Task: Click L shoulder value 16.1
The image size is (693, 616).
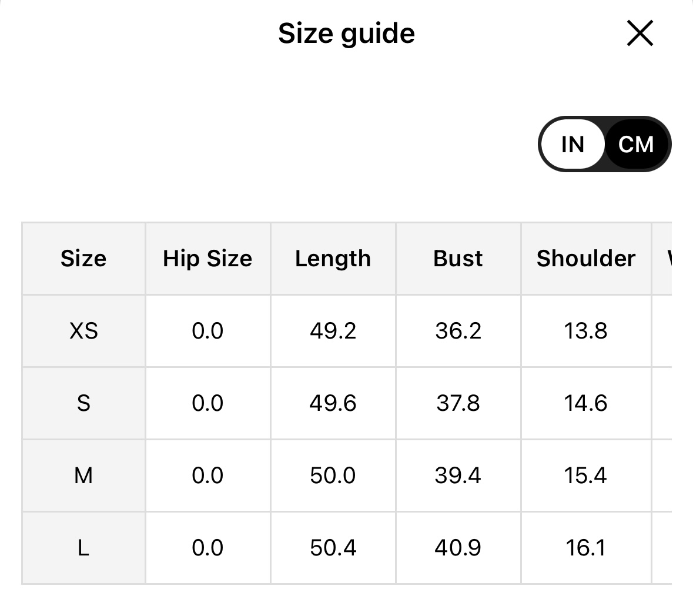Action: [x=585, y=548]
